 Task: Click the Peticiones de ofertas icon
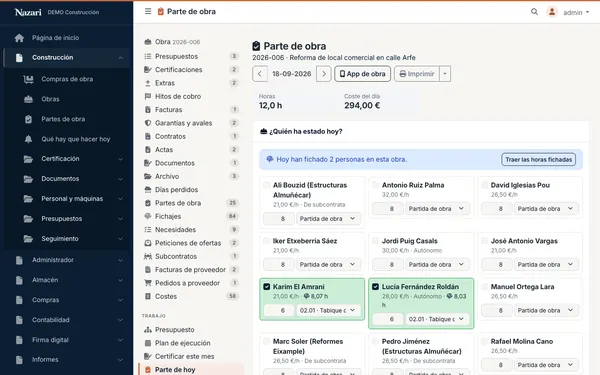pyautogui.click(x=148, y=243)
